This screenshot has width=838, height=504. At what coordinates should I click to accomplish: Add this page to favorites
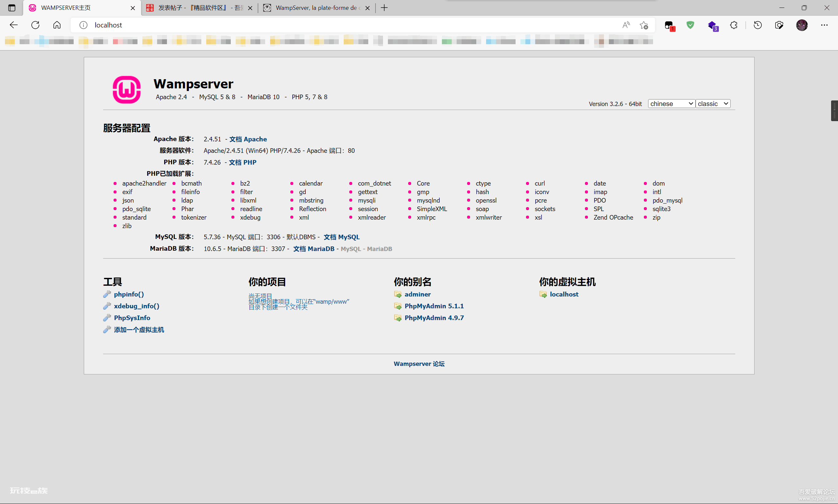tap(643, 25)
